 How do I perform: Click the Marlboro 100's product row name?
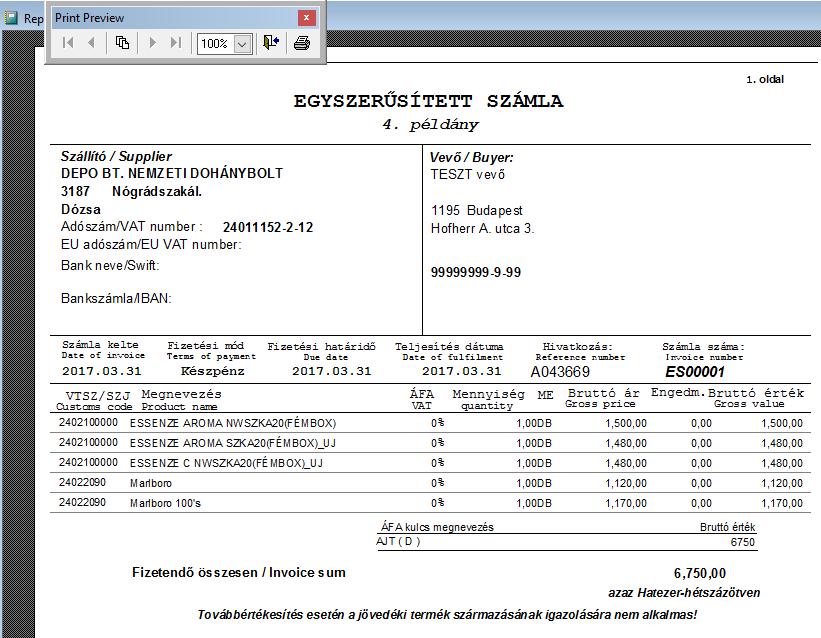point(165,503)
